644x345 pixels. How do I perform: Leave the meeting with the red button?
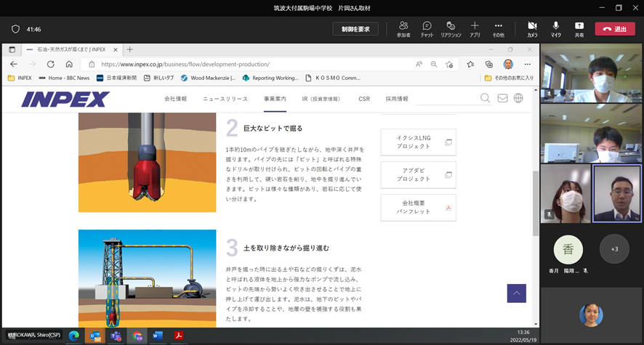[x=615, y=29]
